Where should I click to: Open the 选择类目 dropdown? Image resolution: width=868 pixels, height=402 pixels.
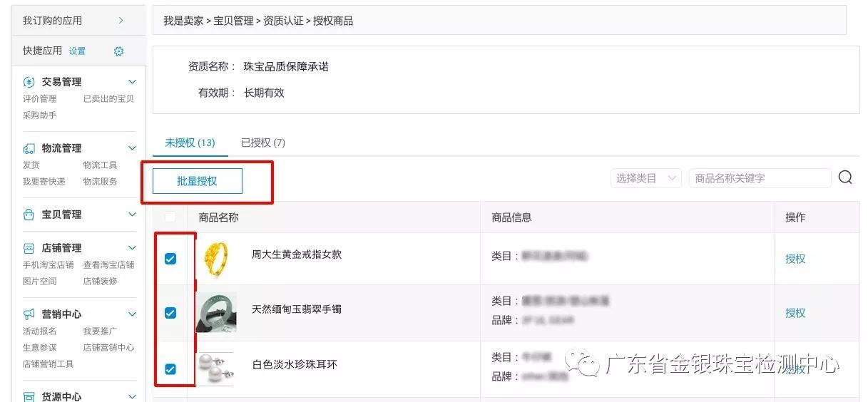pyautogui.click(x=646, y=178)
